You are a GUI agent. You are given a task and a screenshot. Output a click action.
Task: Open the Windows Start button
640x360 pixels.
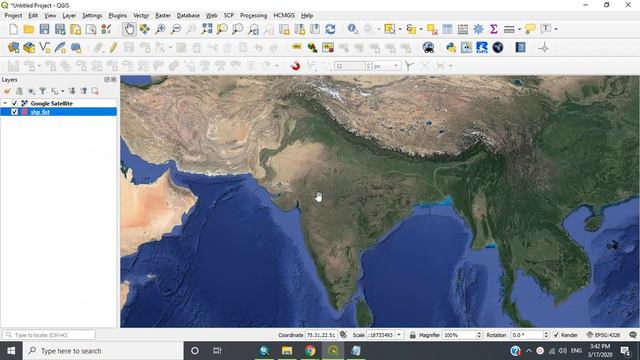tap(11, 351)
